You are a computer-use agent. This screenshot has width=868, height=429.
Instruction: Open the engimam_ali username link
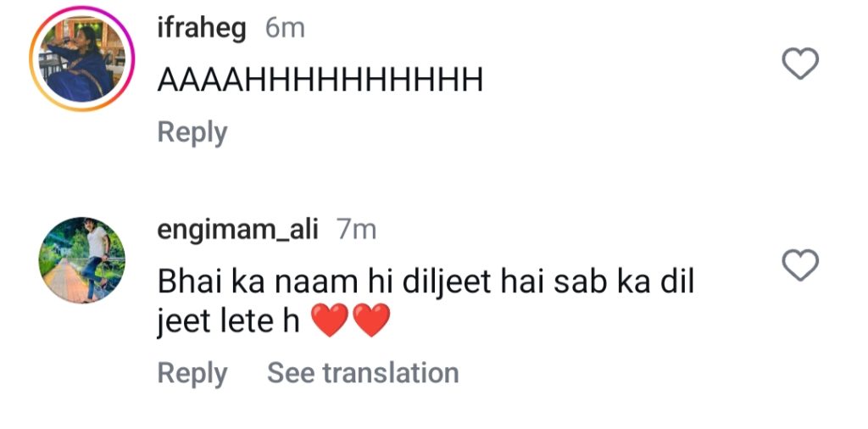pyautogui.click(x=237, y=229)
